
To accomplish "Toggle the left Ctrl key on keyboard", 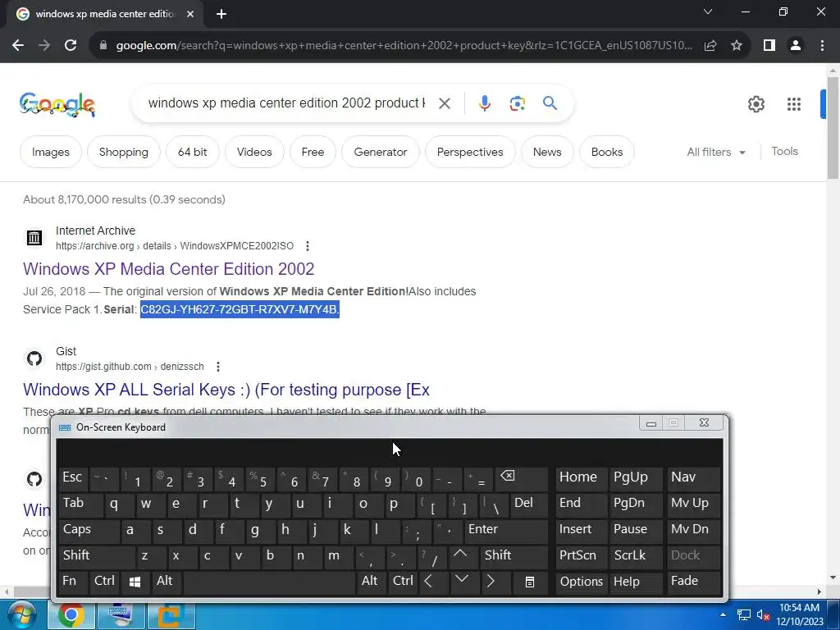I will [x=104, y=582].
